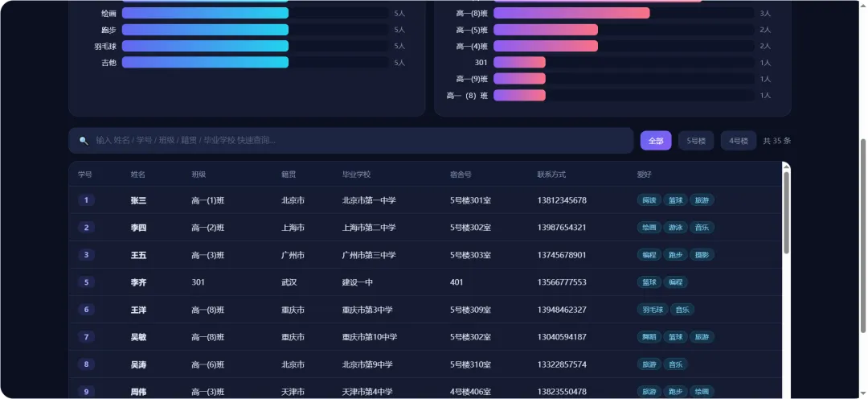The width and height of the screenshot is (868, 399).
Task: Click the 301 class chart bar
Action: 520,62
